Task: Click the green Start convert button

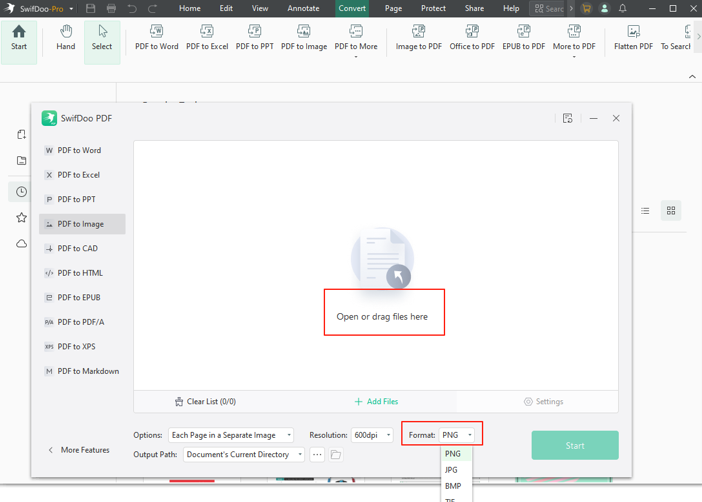Action: (575, 446)
